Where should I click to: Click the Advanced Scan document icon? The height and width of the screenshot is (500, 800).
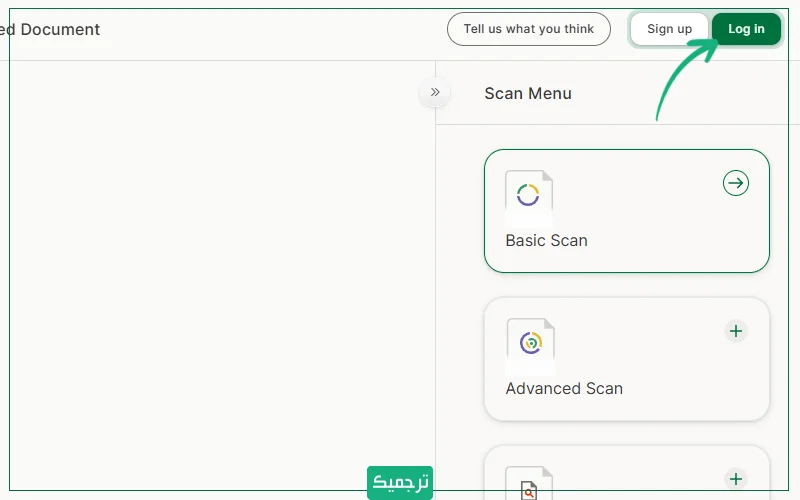tap(530, 342)
